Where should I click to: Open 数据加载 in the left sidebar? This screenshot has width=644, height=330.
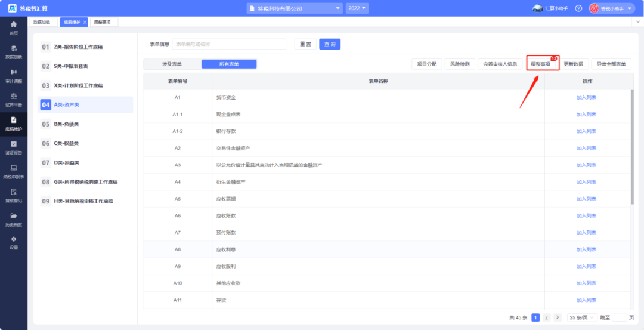[x=14, y=52]
